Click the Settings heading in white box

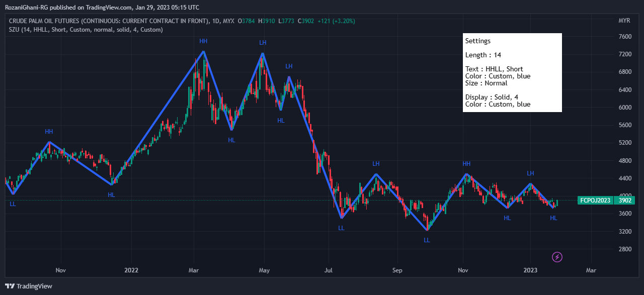point(477,41)
